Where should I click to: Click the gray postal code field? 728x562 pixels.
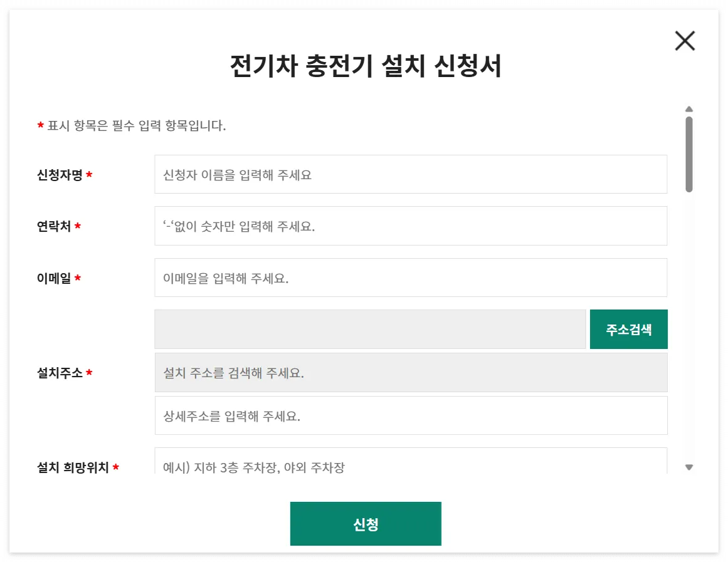tap(370, 329)
